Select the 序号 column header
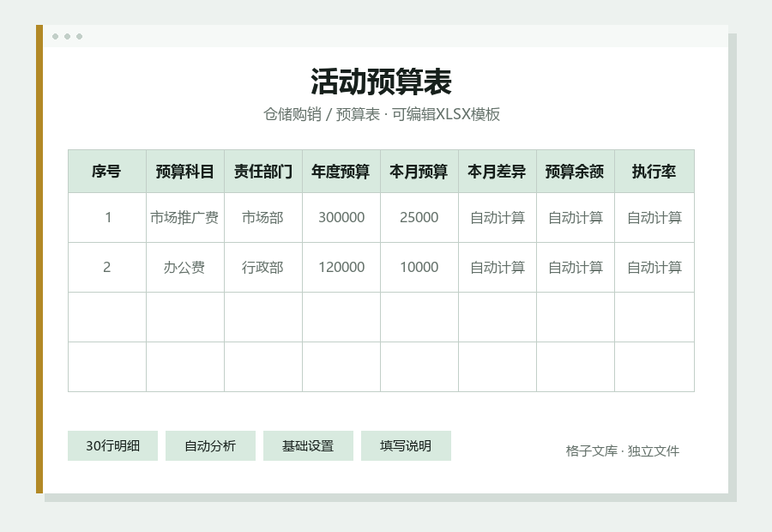 pos(107,172)
